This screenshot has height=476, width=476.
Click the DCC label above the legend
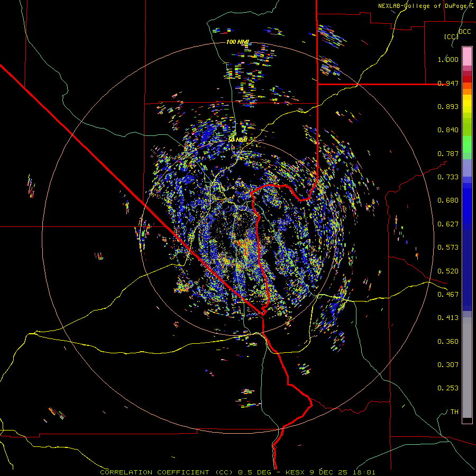tap(465, 32)
